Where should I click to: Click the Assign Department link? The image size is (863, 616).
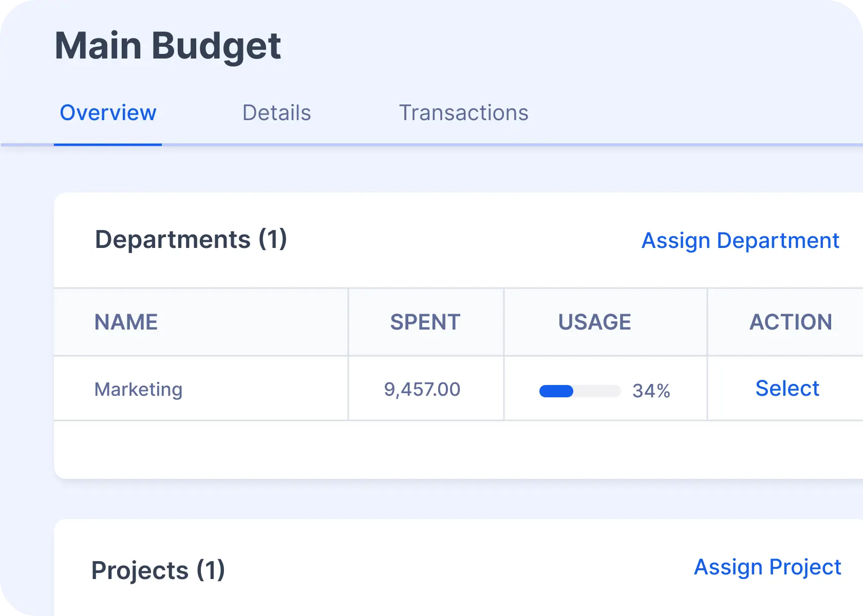point(740,240)
